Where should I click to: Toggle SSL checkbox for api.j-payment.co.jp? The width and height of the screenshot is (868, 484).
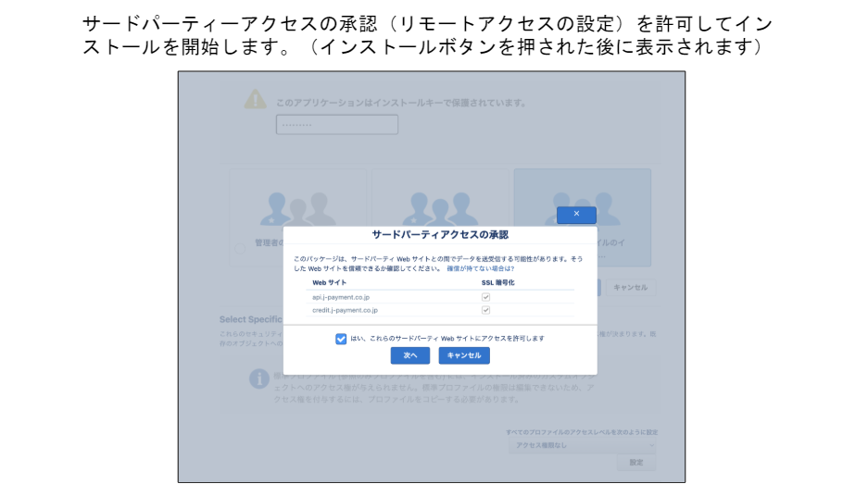coord(485,297)
